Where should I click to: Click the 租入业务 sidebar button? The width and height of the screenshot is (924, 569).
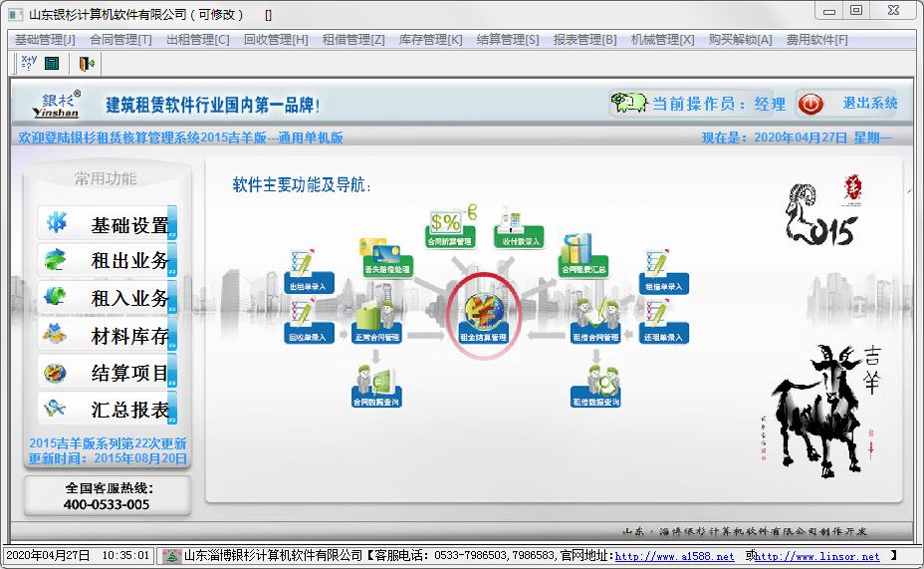pos(108,297)
